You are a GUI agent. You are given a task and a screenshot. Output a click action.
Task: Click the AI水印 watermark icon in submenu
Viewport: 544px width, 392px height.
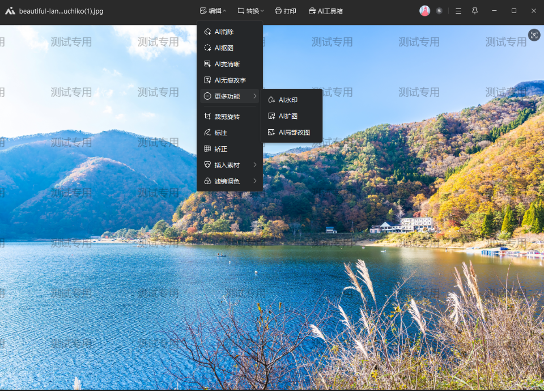pyautogui.click(x=271, y=100)
